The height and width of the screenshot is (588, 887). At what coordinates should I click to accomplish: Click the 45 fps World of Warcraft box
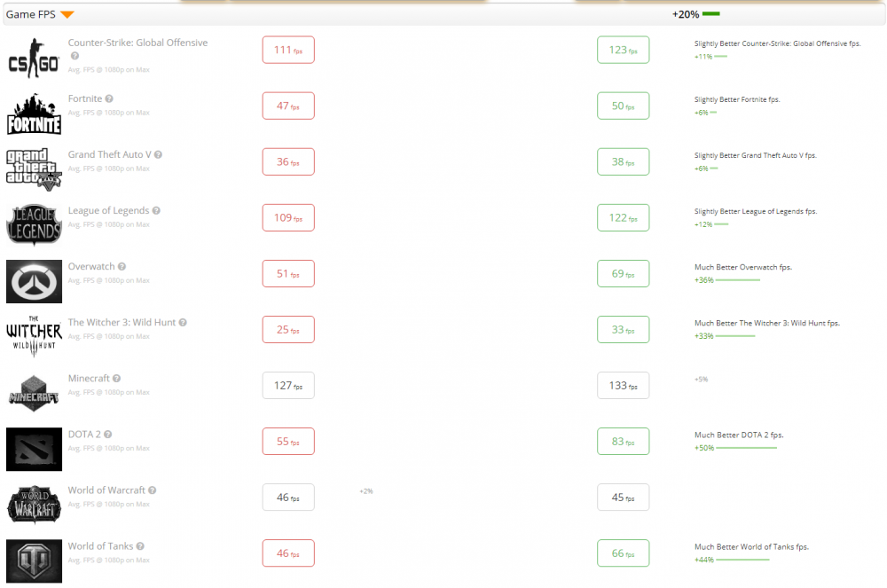[624, 498]
